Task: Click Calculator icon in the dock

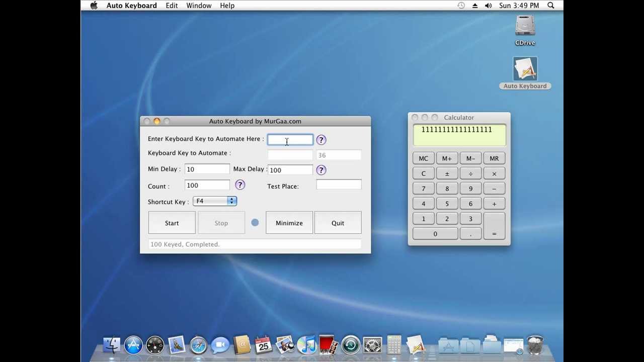Action: pyautogui.click(x=394, y=345)
